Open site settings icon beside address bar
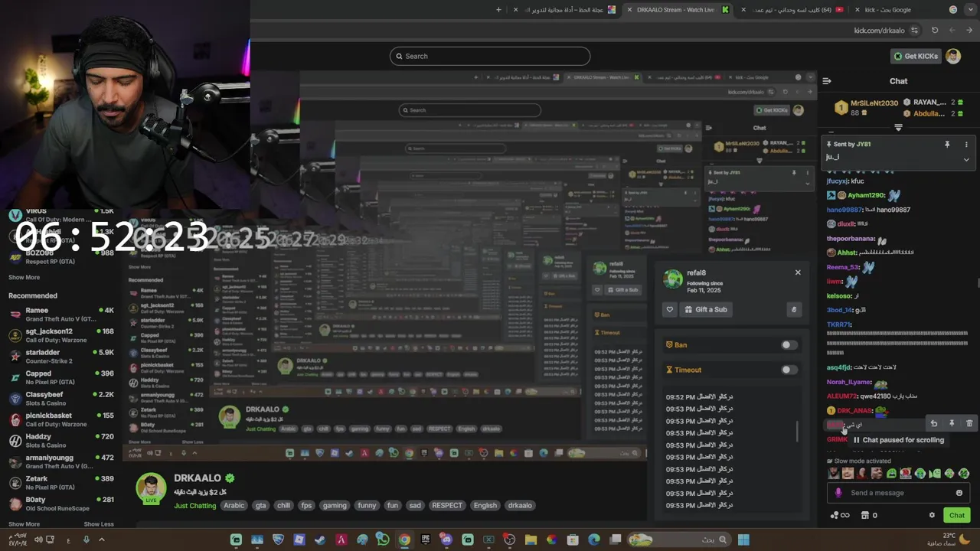980x551 pixels. tap(914, 31)
